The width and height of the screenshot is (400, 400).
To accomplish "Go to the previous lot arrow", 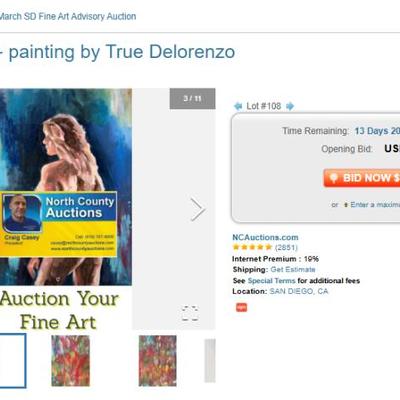I will (x=238, y=106).
